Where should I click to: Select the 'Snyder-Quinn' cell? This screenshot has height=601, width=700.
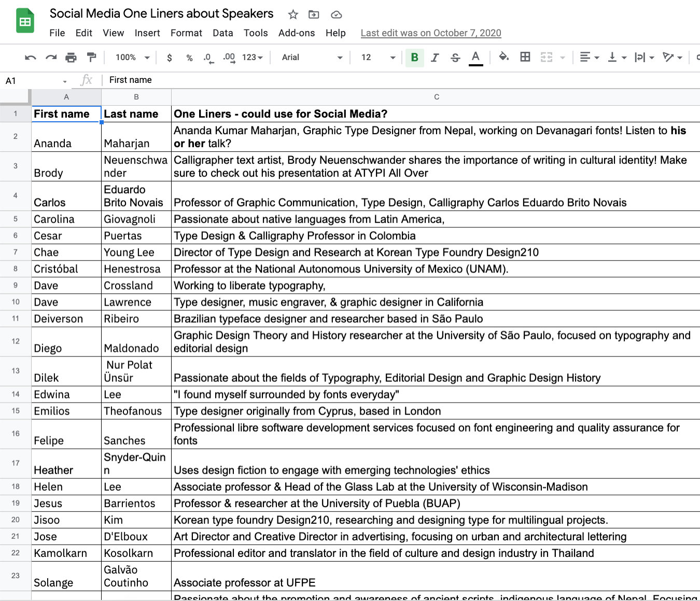pos(136,463)
